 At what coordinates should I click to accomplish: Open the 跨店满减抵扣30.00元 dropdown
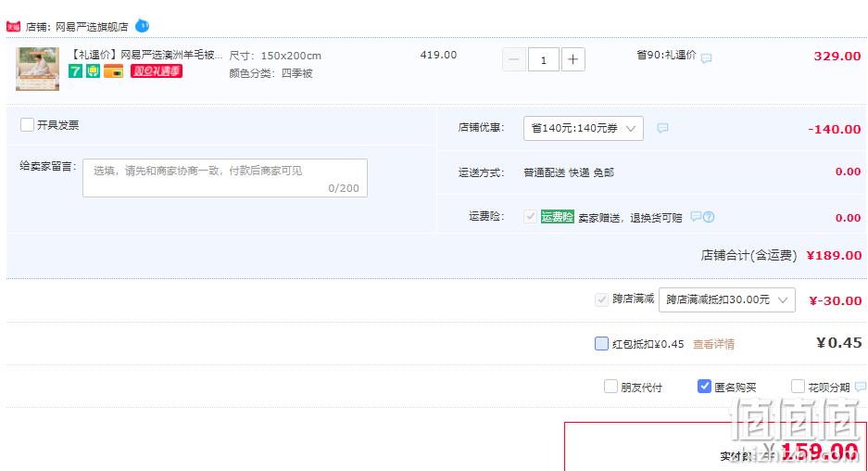727,299
